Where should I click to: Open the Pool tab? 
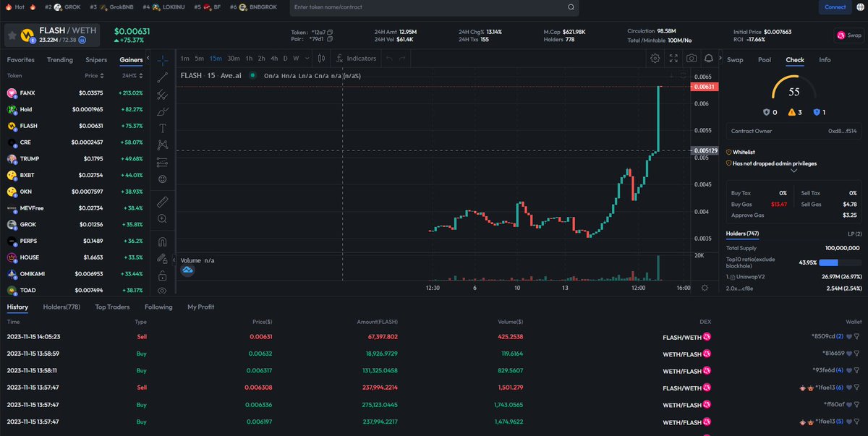click(x=765, y=60)
